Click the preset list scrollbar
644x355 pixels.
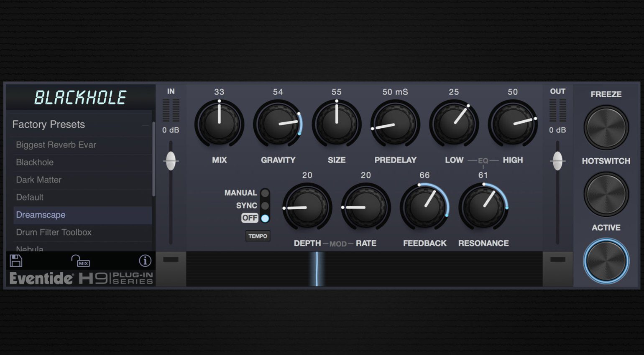click(153, 159)
